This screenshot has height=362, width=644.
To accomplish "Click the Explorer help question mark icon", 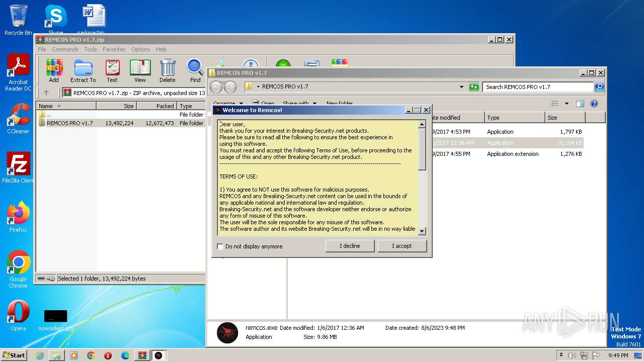I will [x=594, y=104].
